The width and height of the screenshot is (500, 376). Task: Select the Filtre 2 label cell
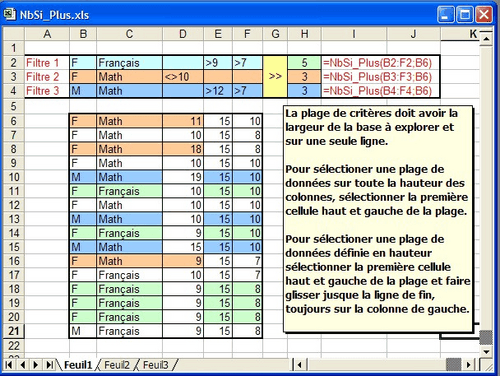47,77
